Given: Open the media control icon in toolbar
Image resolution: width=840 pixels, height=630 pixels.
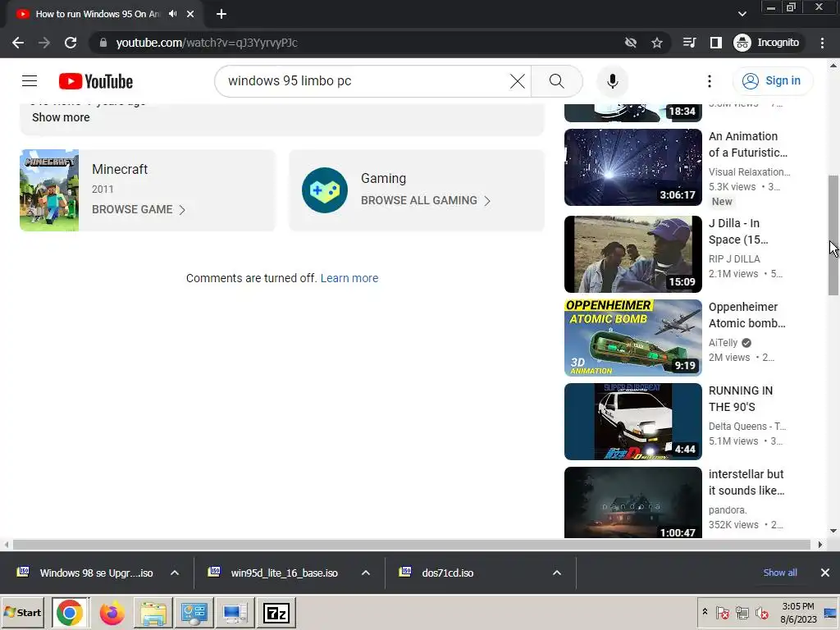Looking at the screenshot, I should pyautogui.click(x=689, y=43).
